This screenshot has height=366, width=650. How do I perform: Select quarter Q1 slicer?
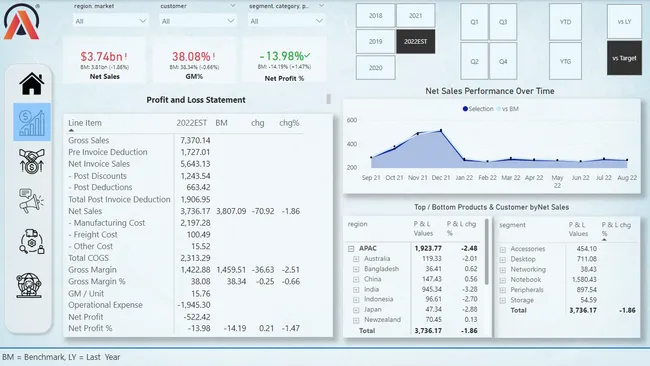click(474, 22)
